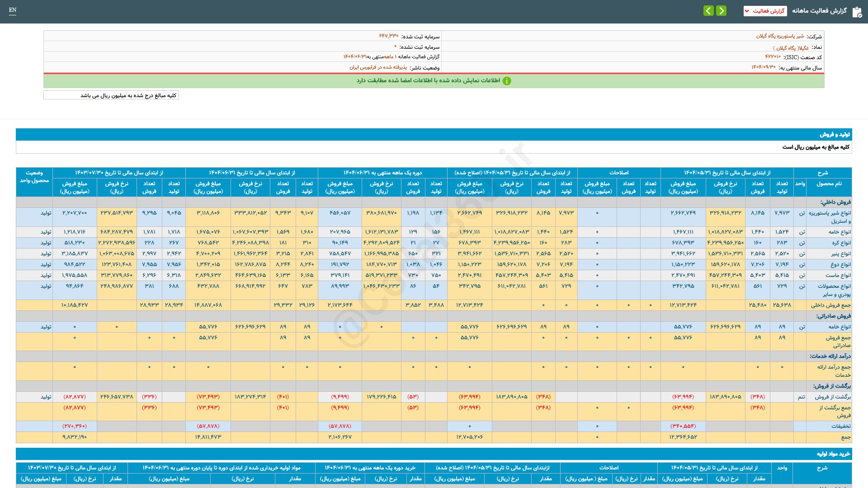The width and height of the screenshot is (868, 488).
Task: Click the clipboard report icon in header
Action: click(x=857, y=12)
